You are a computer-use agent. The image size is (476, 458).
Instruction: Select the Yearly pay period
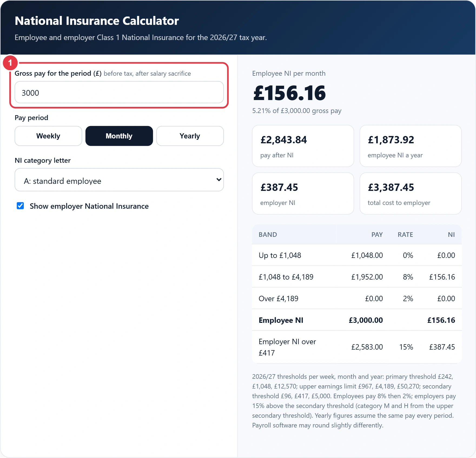(190, 136)
